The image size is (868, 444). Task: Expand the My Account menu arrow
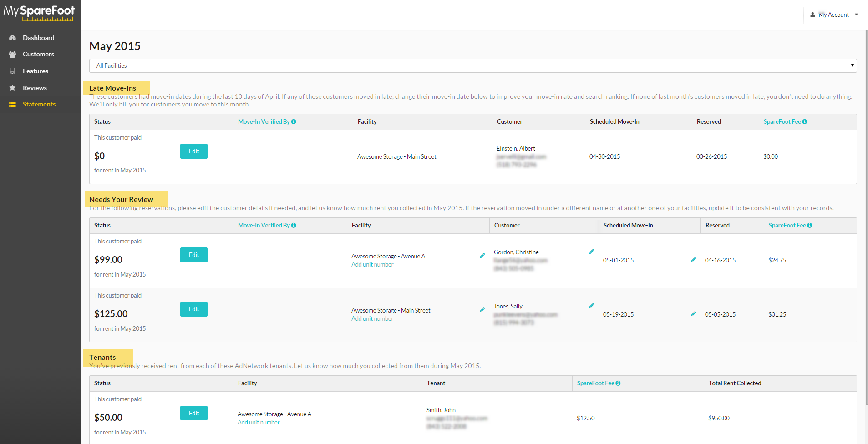[856, 15]
